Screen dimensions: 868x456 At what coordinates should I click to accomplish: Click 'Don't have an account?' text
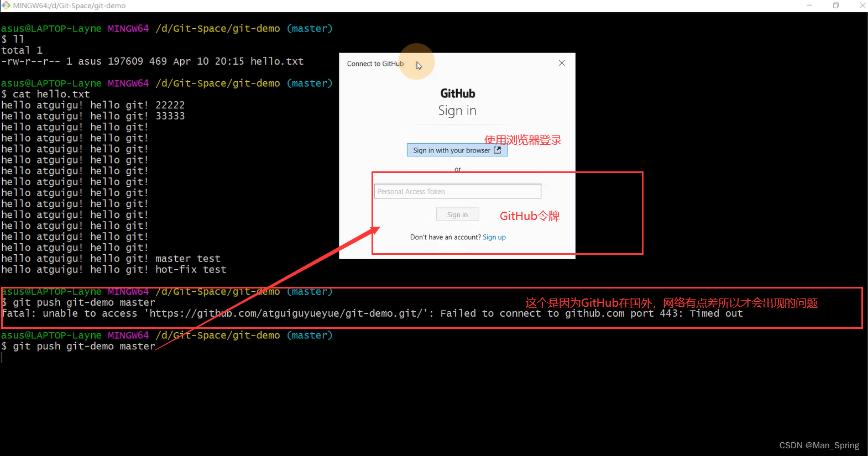click(446, 237)
